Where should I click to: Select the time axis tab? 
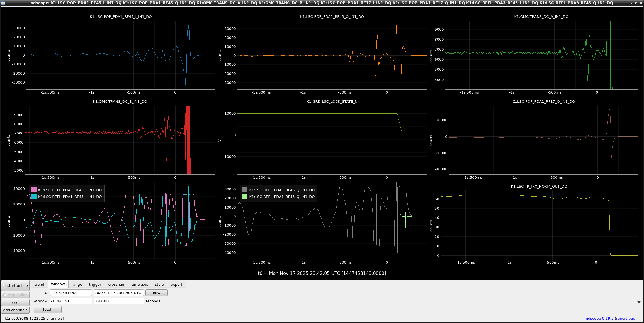pos(140,284)
